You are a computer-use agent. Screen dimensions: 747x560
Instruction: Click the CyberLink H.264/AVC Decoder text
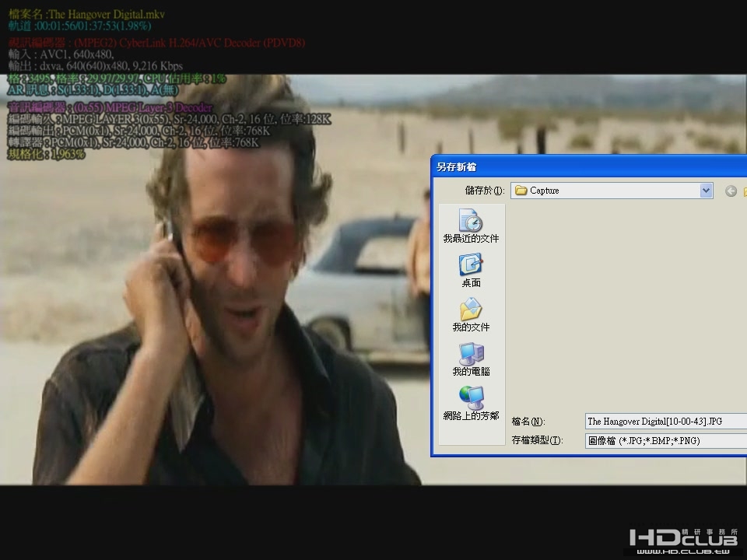[x=156, y=43]
